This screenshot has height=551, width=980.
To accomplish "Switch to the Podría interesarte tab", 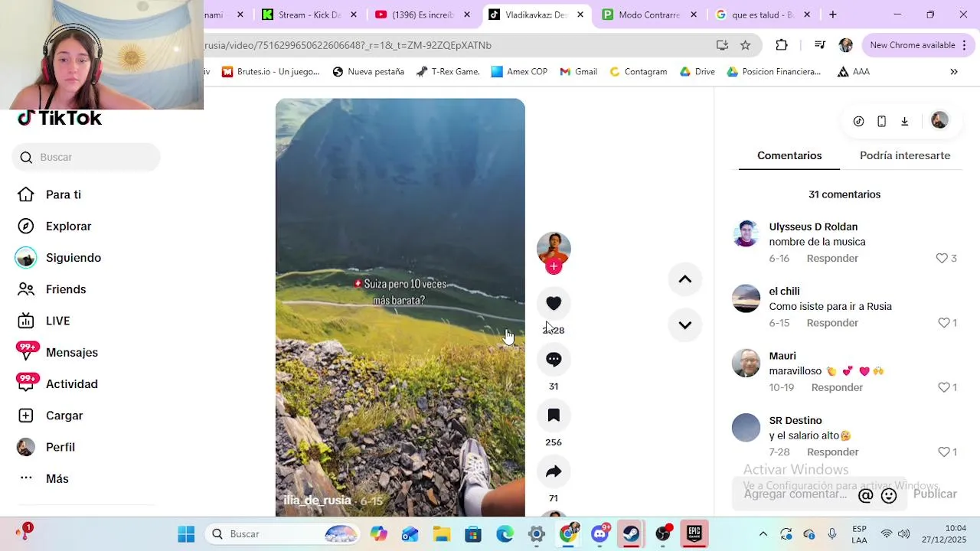I will pos(905,155).
